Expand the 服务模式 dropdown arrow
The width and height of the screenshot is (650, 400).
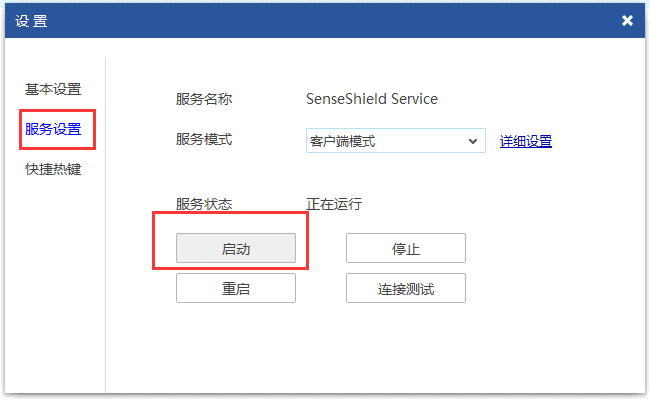[x=473, y=141]
